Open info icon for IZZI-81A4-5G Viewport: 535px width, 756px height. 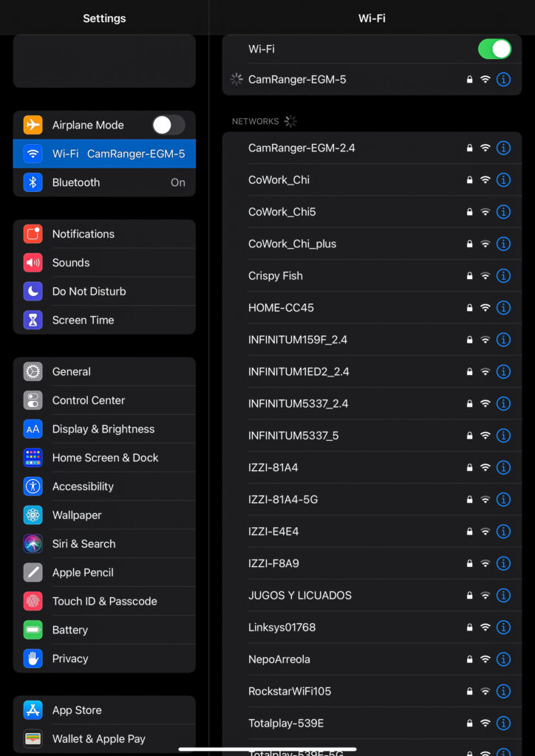[x=503, y=500]
